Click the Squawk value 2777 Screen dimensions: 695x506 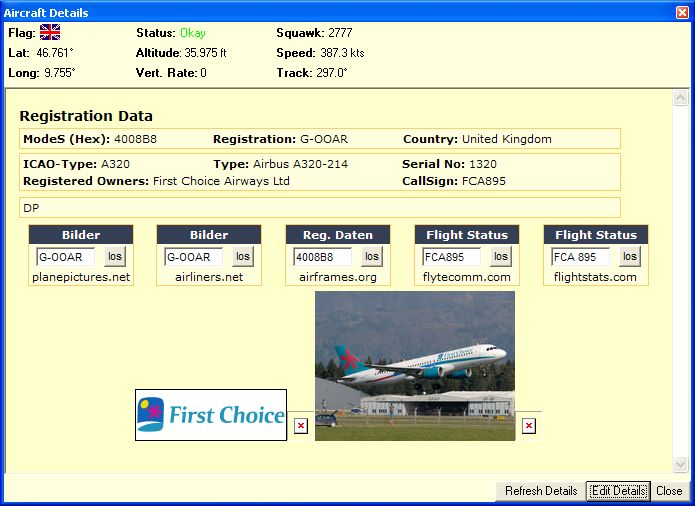point(340,33)
